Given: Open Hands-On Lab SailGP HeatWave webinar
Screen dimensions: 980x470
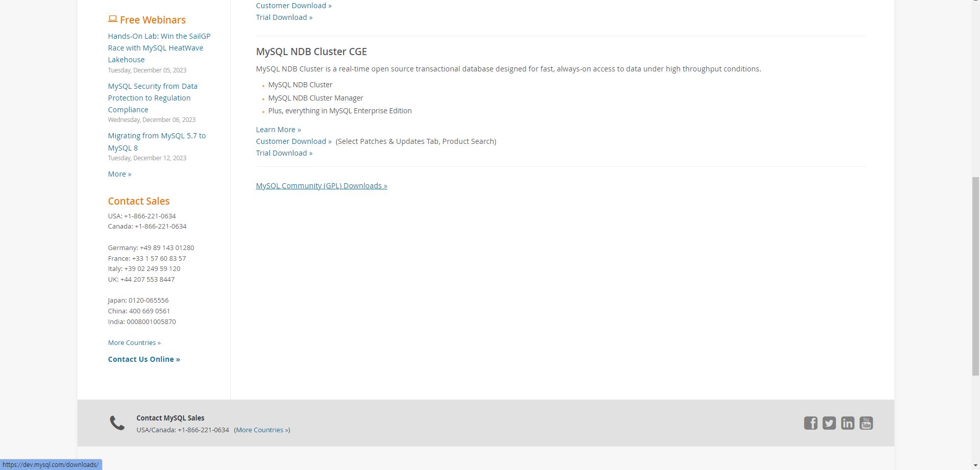Looking at the screenshot, I should pyautogui.click(x=159, y=48).
